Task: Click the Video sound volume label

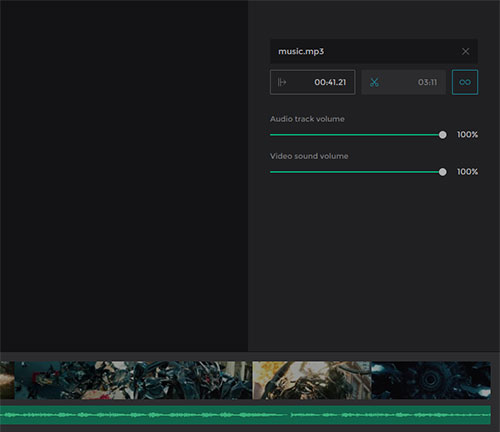Action: 309,156
